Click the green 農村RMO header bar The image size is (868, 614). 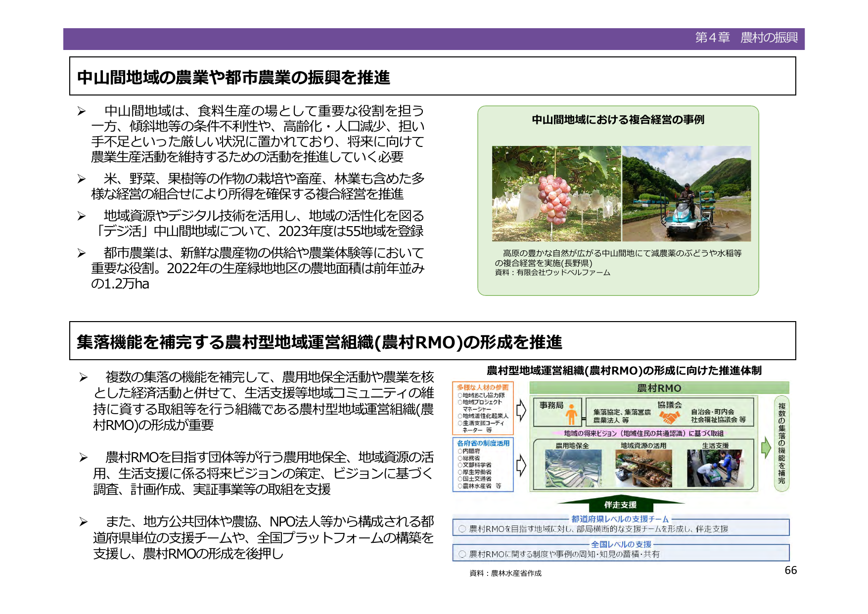click(659, 388)
